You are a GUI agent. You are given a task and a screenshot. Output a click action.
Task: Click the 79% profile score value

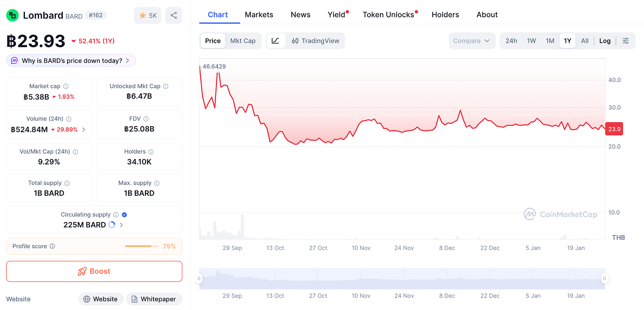pos(169,246)
